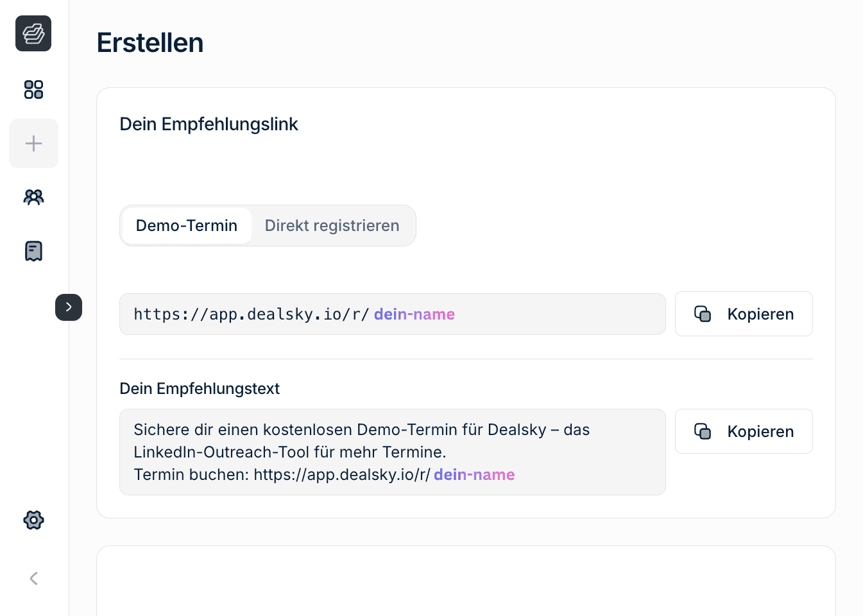The height and width of the screenshot is (616, 863).
Task: Click dein-name placeholder in referral text
Action: click(474, 474)
